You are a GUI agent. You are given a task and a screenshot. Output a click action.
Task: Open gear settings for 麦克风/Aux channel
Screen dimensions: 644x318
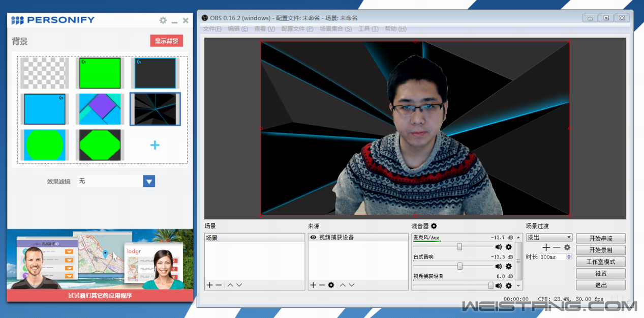[x=508, y=247]
